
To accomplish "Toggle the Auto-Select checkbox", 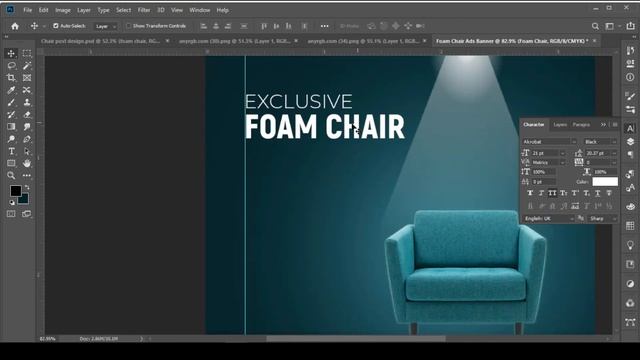I will pyautogui.click(x=56, y=26).
